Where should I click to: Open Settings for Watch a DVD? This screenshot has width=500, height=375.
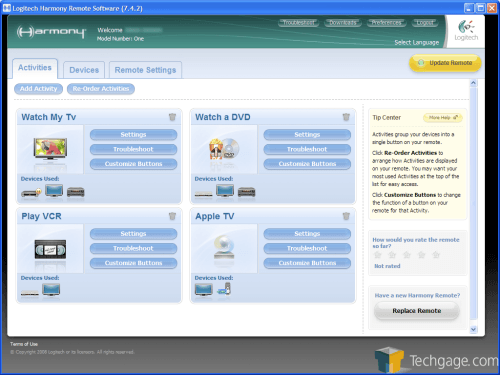(x=307, y=135)
